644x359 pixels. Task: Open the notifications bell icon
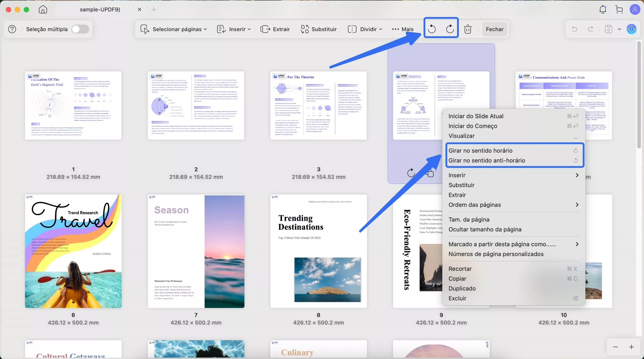point(603,9)
